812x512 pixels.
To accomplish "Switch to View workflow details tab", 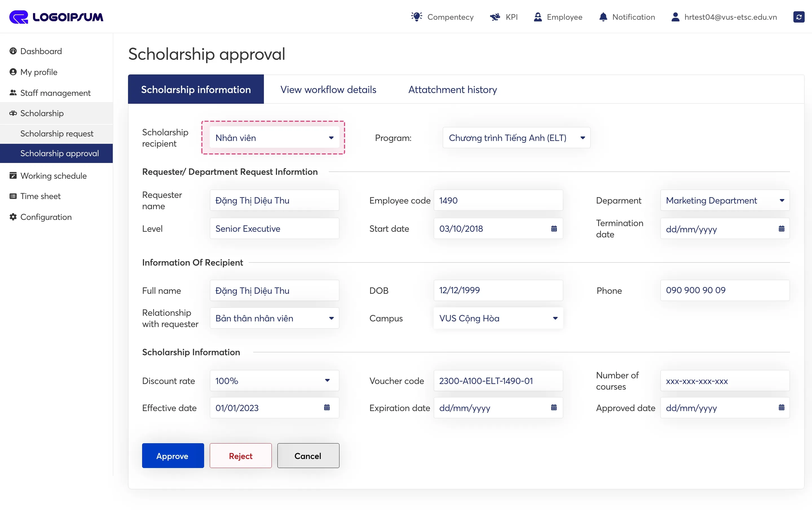I will coord(328,89).
